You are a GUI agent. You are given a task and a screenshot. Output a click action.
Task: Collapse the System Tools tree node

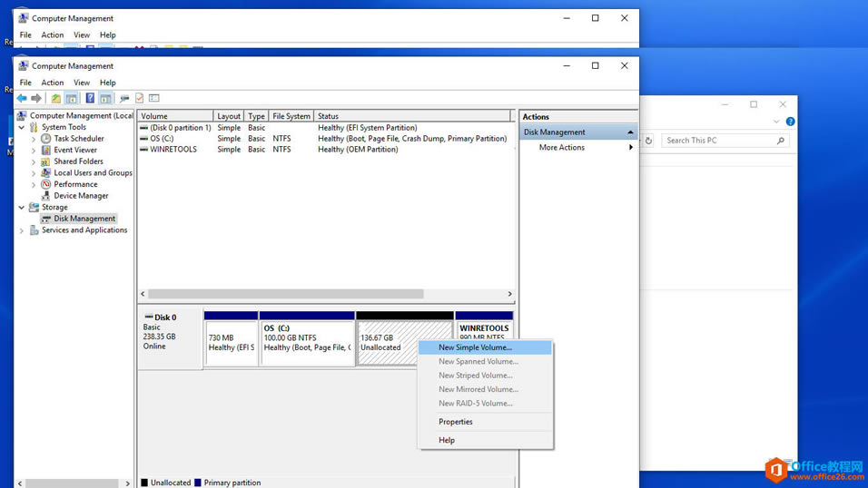click(22, 127)
